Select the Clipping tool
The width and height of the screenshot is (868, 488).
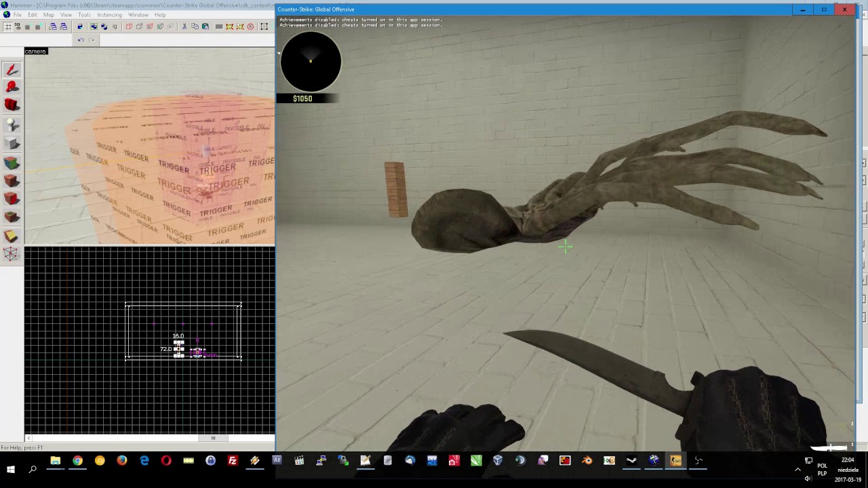pyautogui.click(x=12, y=236)
